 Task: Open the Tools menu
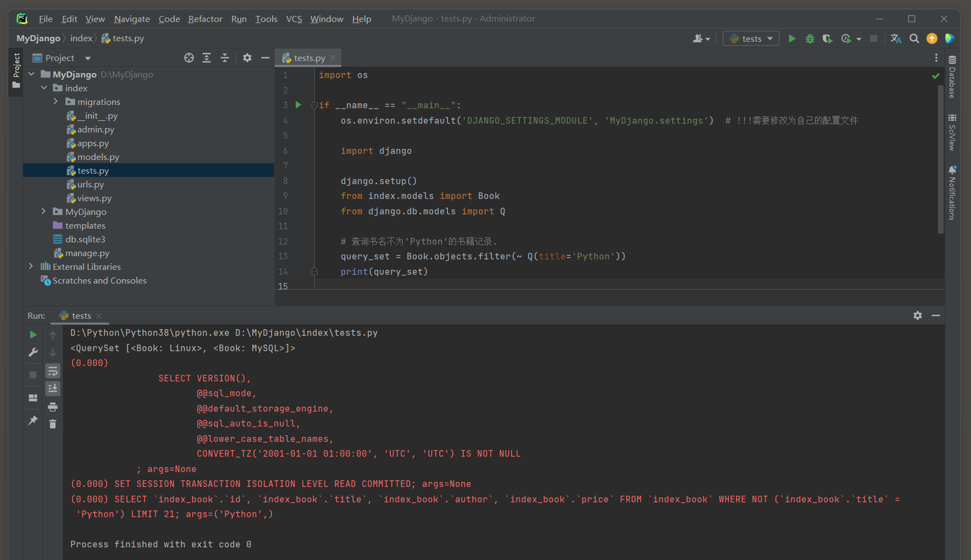click(x=266, y=19)
